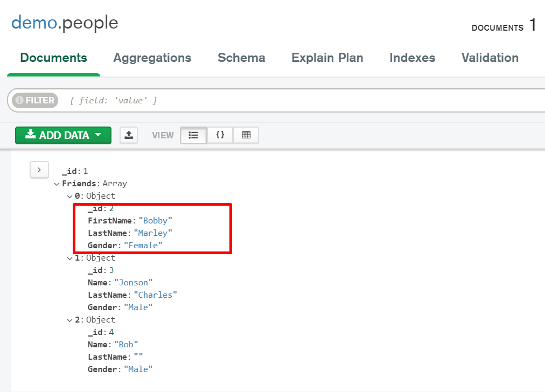Screen dimensions: 545x392
Task: Collapse the document with the arrow box
Action: (39, 170)
